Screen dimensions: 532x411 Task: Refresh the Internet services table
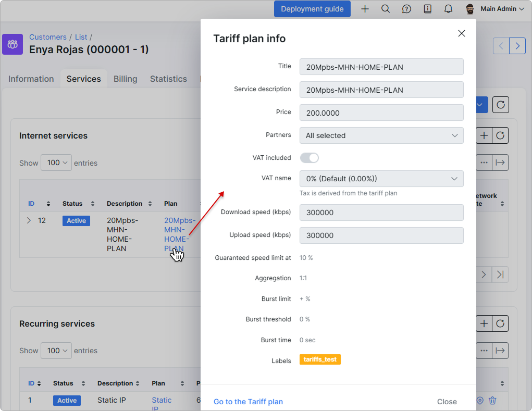coord(500,135)
